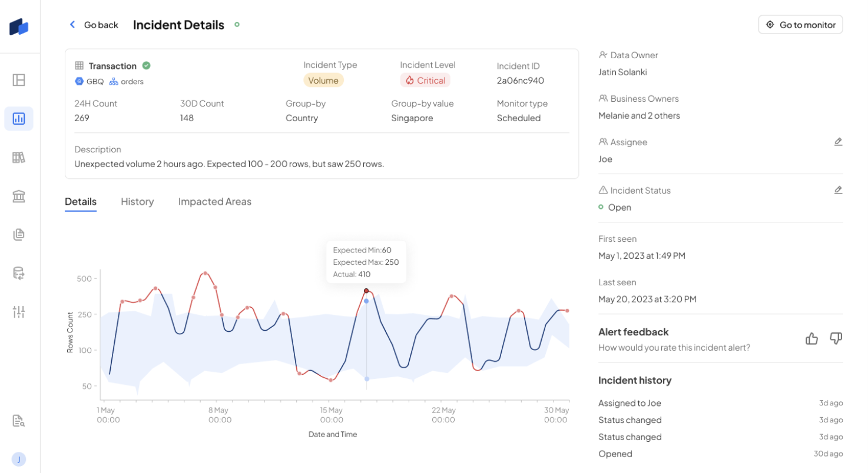This screenshot has height=473, width=868.
Task: Click the Go to monitor button
Action: coord(800,25)
